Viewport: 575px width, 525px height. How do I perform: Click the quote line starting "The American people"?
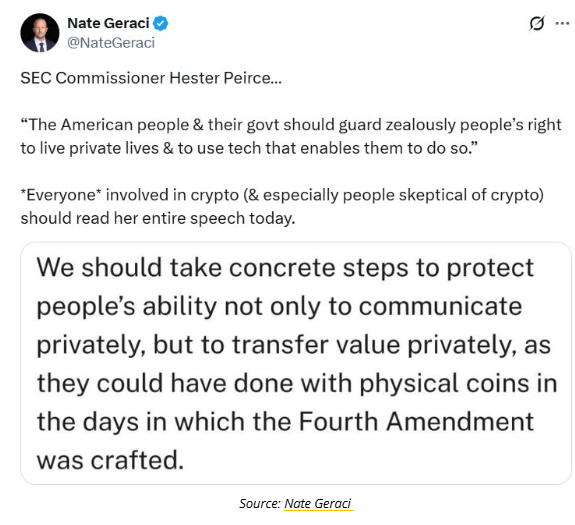[291, 125]
